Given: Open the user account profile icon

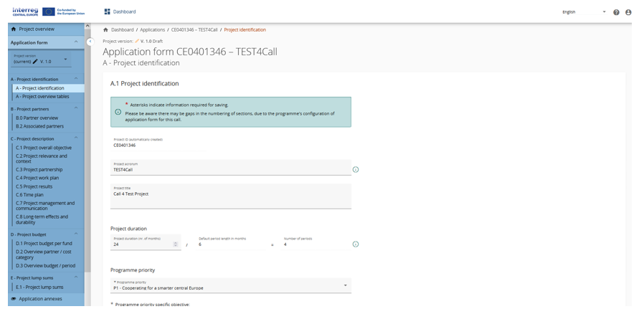Looking at the screenshot, I should pos(628,12).
